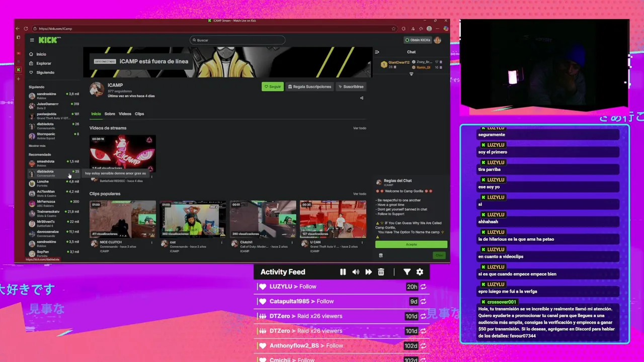This screenshot has height=362, width=644.
Task: Open Trainwreckstv recommended channel
Action: point(54,213)
